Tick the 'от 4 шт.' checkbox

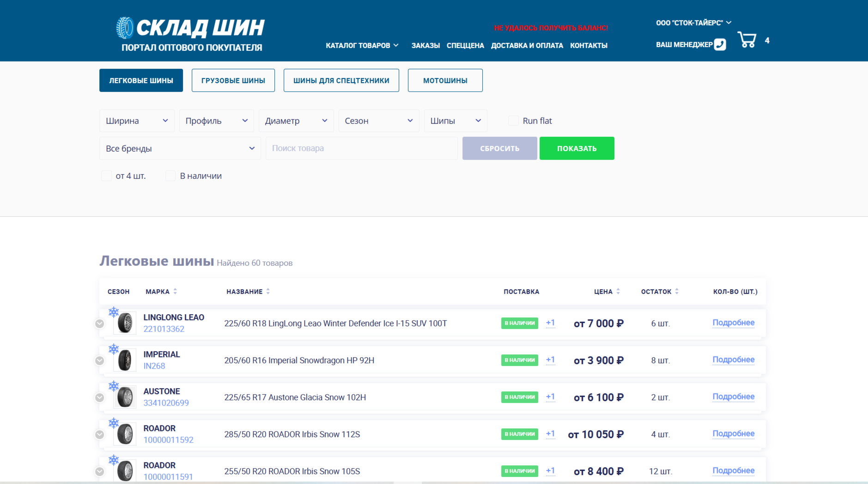coord(106,176)
